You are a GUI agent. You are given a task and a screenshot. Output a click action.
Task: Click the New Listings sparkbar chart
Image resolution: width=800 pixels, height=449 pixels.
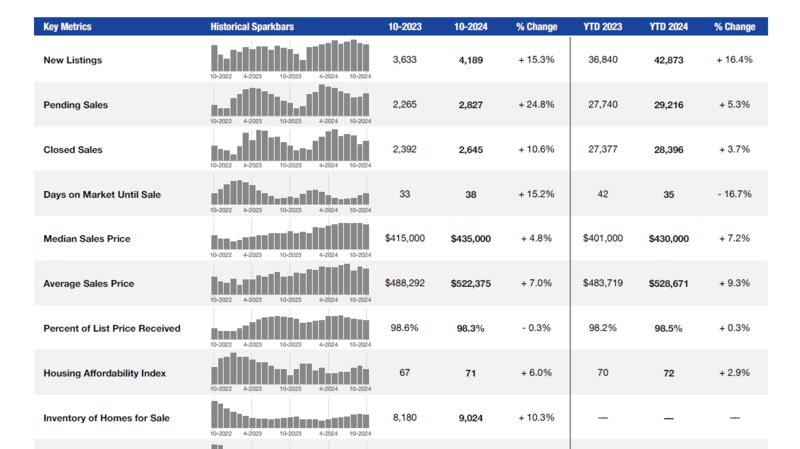290,57
